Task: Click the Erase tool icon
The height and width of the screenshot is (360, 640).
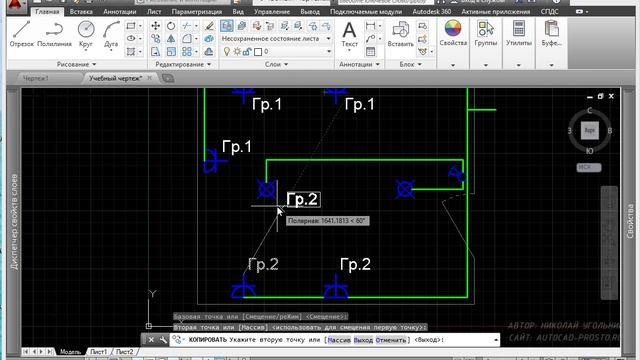Action: coord(209,26)
